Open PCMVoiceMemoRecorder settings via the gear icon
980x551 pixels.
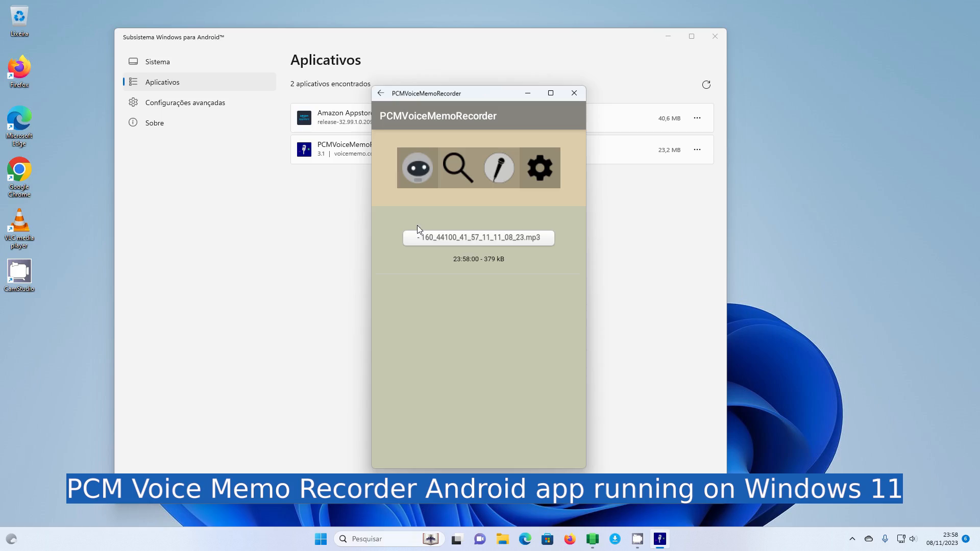[540, 168]
